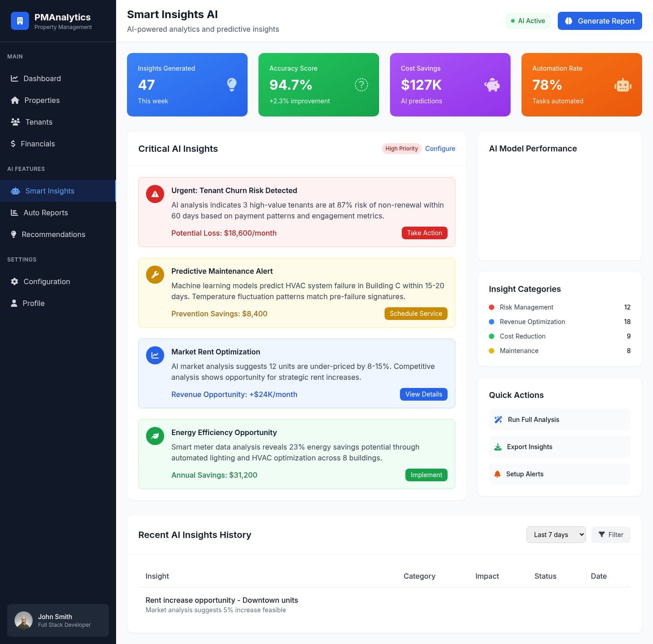Click the Insight column header
Viewport: 653px width, 644px height.
[x=157, y=576]
